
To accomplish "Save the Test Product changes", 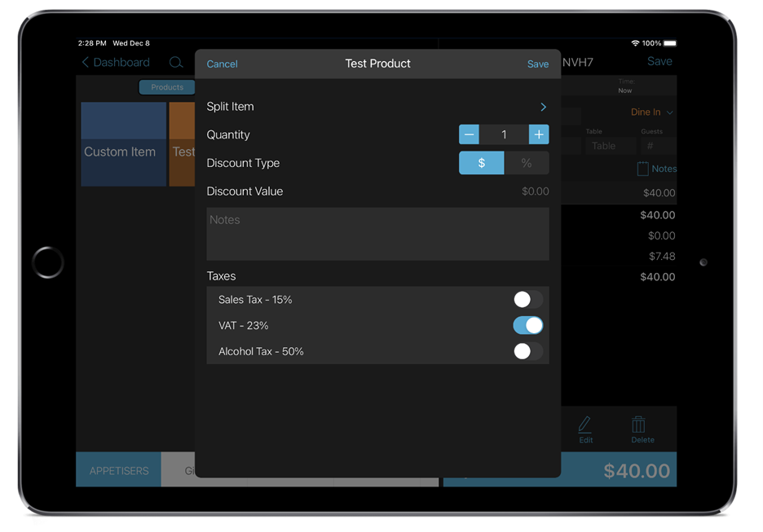I will coord(537,64).
